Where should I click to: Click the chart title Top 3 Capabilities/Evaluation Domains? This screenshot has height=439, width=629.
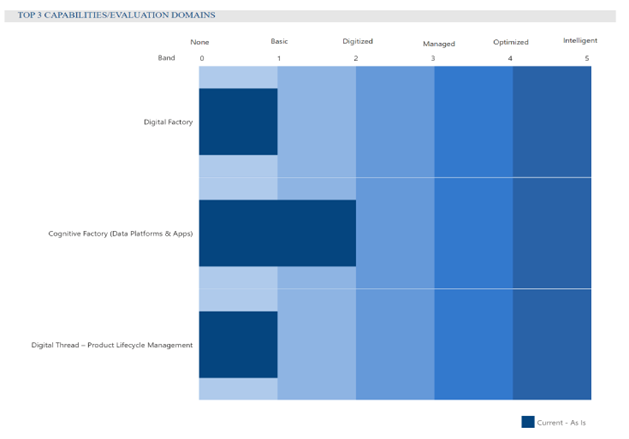(x=116, y=15)
